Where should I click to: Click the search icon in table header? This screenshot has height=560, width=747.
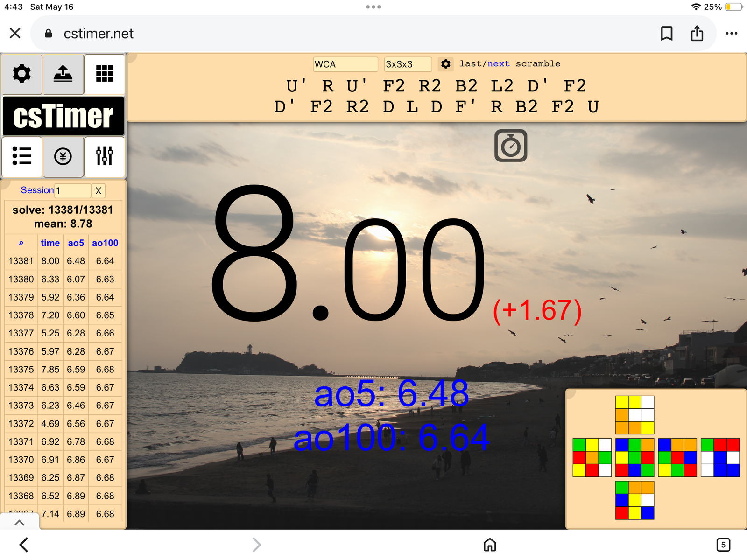[x=21, y=243]
